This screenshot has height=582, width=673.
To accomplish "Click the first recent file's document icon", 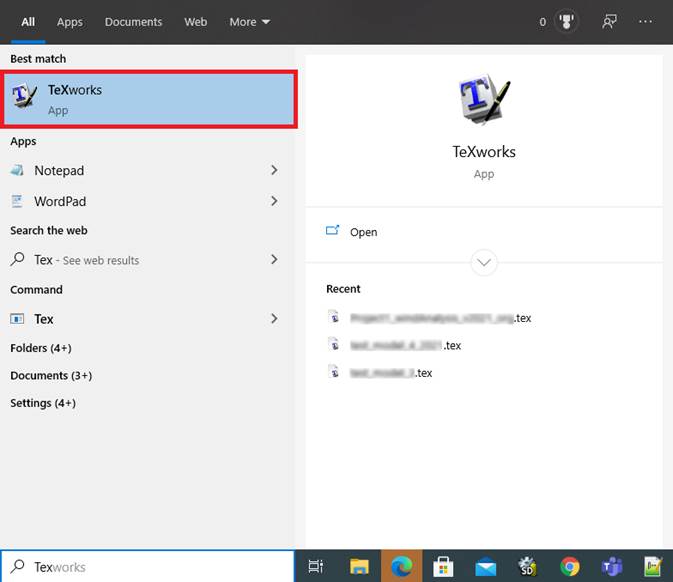I will tap(333, 317).
